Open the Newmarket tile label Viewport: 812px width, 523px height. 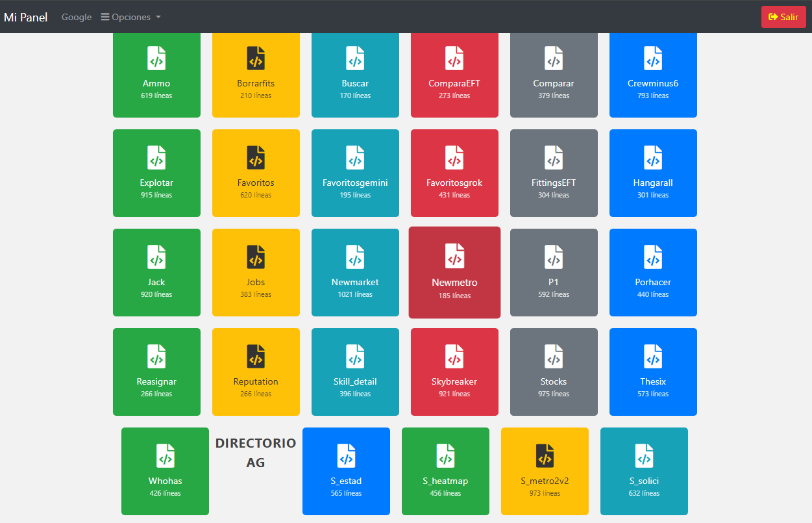point(355,283)
